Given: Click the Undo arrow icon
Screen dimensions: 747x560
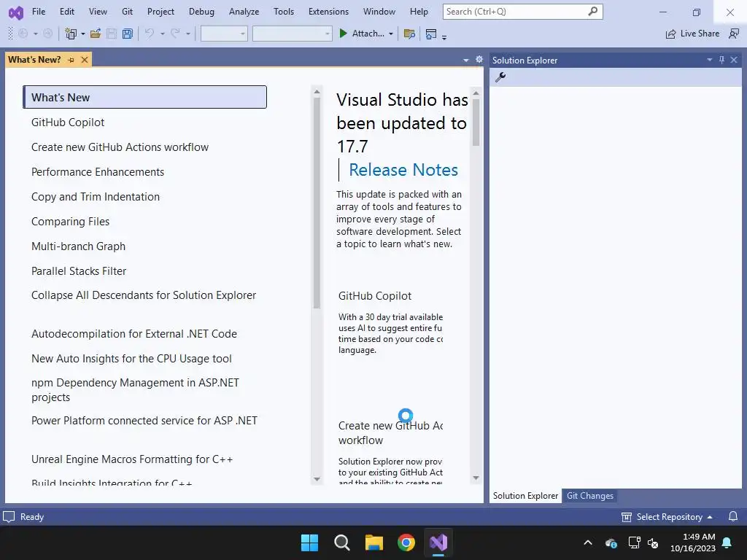Looking at the screenshot, I should [x=150, y=34].
